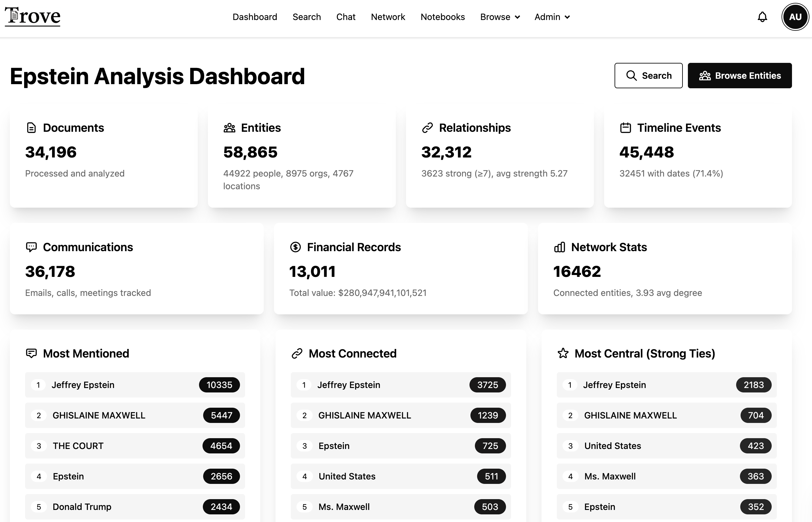
Task: Expand the Admin dropdown
Action: 551,17
